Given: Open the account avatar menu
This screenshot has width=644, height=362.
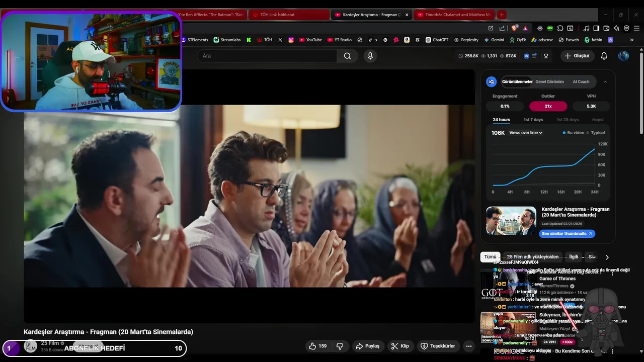Looking at the screenshot, I should [x=623, y=56].
